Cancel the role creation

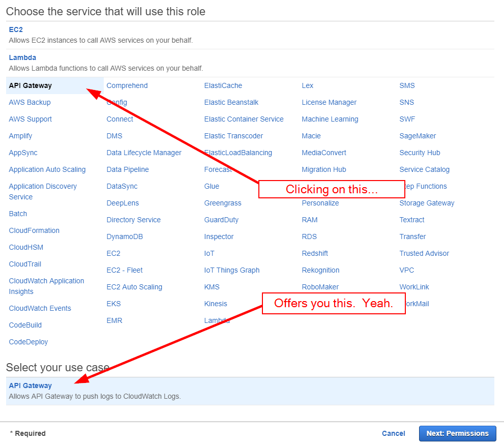pos(393,433)
